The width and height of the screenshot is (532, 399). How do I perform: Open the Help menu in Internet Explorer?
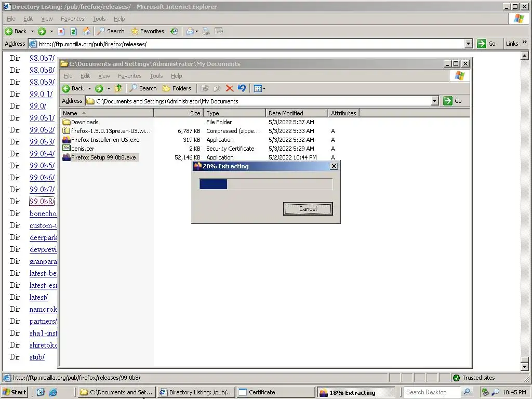click(x=119, y=19)
